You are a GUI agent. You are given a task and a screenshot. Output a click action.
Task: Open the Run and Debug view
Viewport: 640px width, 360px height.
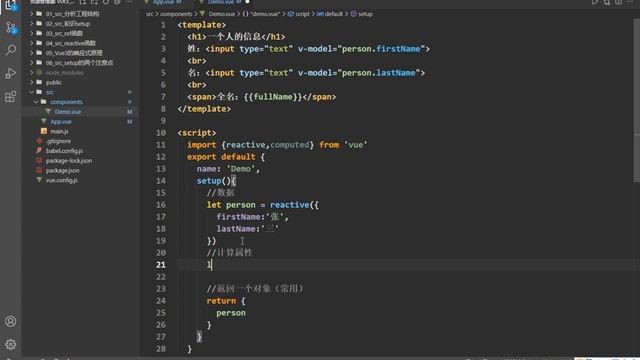coord(11,73)
